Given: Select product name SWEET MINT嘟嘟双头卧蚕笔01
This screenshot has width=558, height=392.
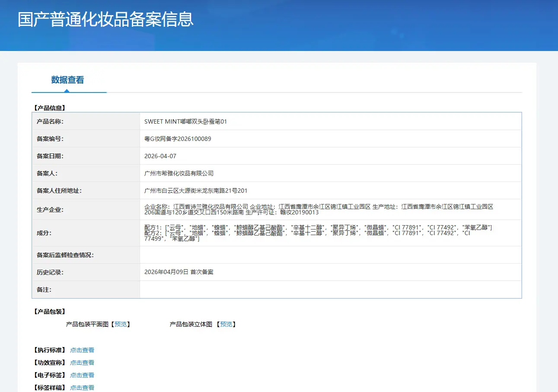Looking at the screenshot, I should [185, 121].
